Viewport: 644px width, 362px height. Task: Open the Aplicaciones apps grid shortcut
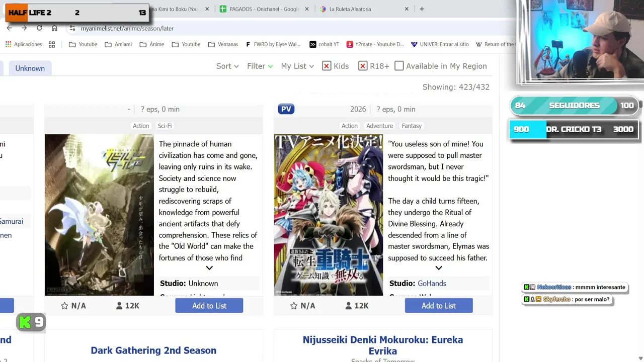pos(23,44)
